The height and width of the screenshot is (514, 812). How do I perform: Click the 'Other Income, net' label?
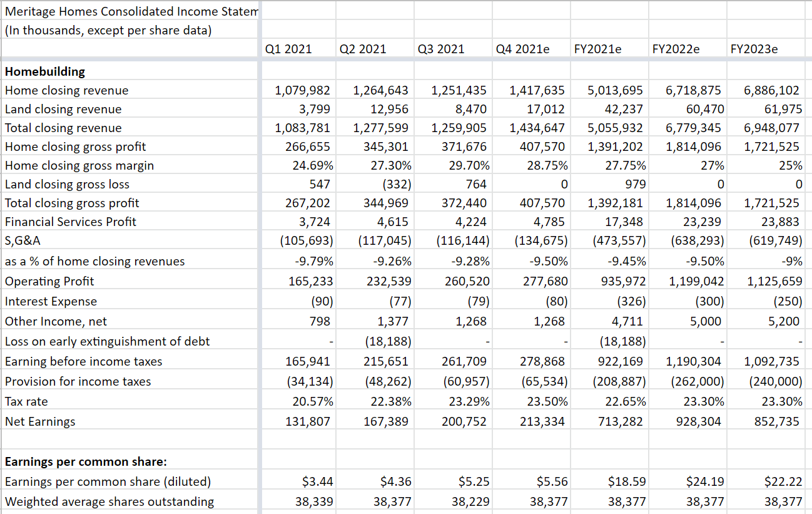point(56,321)
